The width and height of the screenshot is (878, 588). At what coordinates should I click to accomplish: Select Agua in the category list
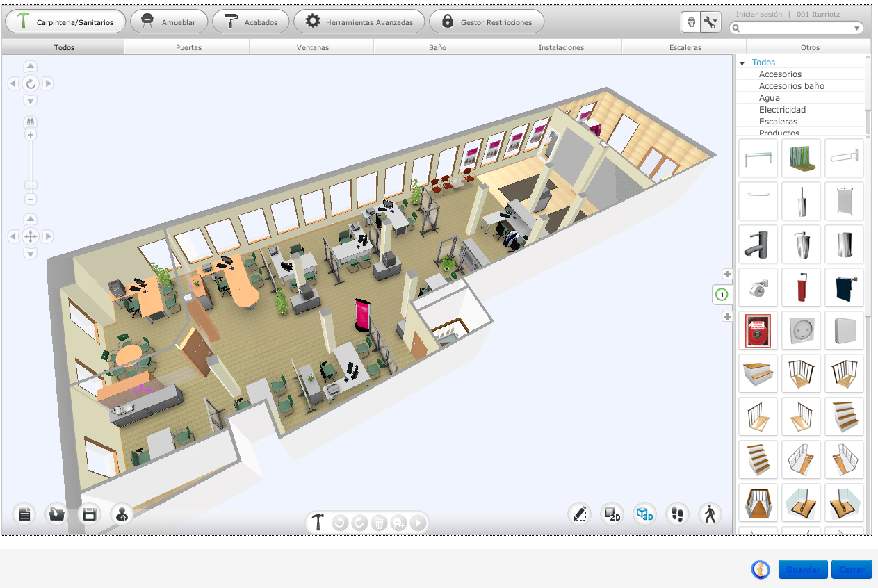click(770, 98)
